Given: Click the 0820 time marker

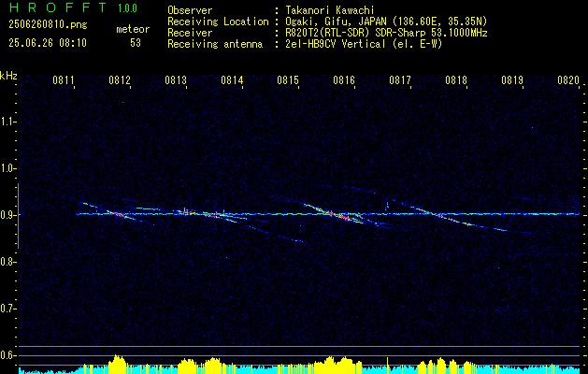Looking at the screenshot, I should [x=568, y=80].
